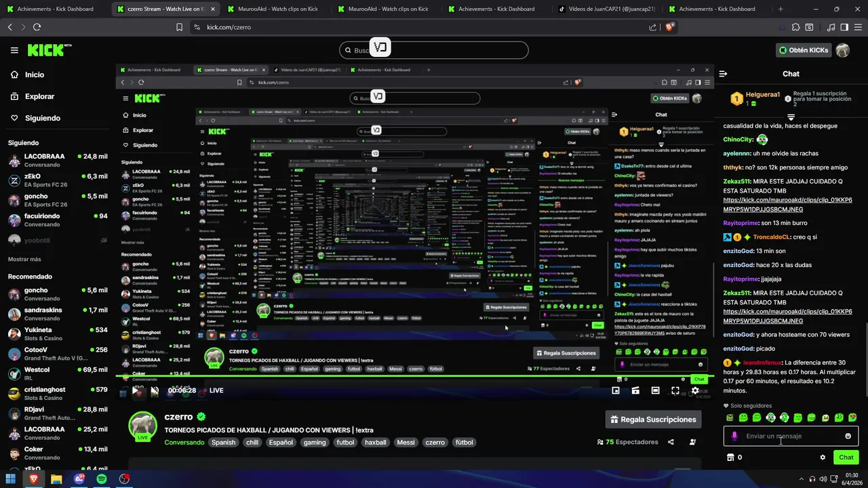Image resolution: width=868 pixels, height=488 pixels.
Task: Enter fullscreen on the video player
Action: 675,390
